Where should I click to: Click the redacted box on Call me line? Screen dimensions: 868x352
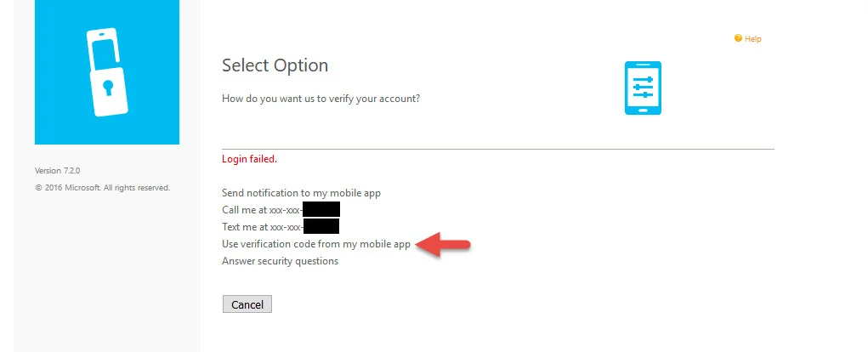tap(321, 209)
